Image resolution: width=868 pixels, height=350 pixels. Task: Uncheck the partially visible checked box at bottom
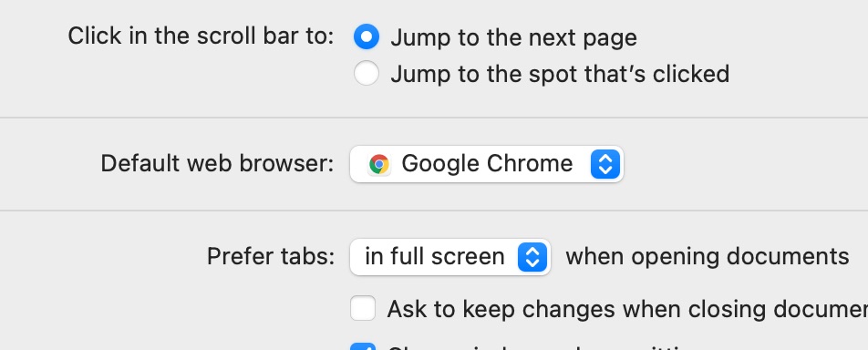(x=363, y=346)
